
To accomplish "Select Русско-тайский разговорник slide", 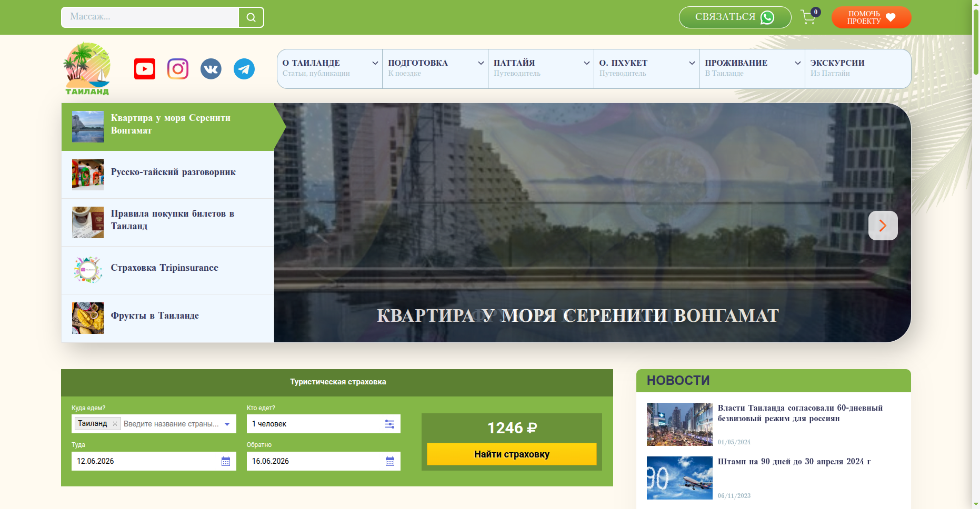I will (x=168, y=175).
